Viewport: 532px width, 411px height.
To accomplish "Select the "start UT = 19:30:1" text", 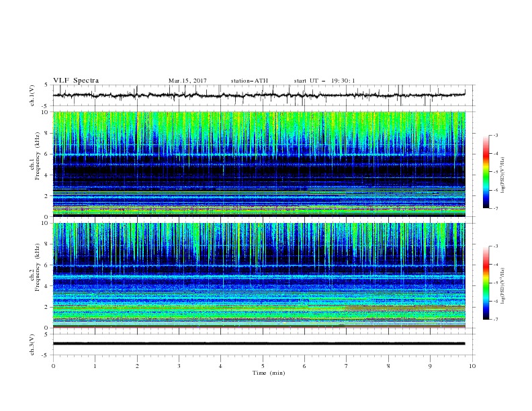I will pyautogui.click(x=324, y=81).
